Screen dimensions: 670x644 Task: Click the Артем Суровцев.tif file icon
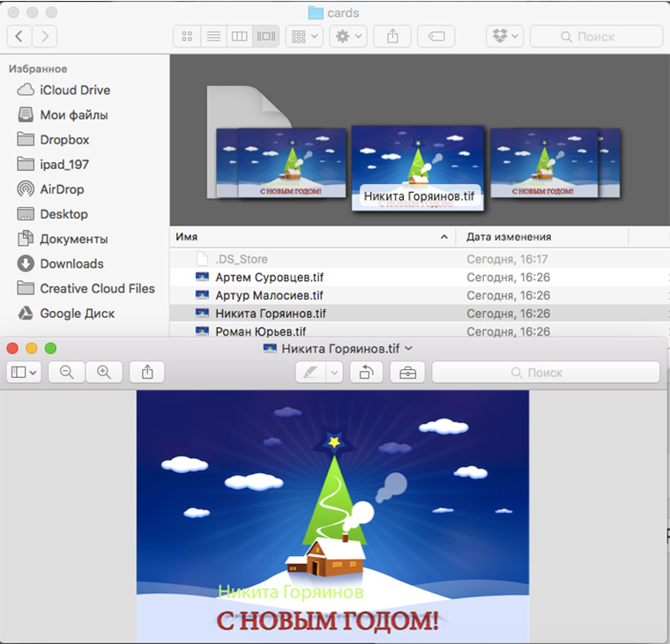(202, 278)
